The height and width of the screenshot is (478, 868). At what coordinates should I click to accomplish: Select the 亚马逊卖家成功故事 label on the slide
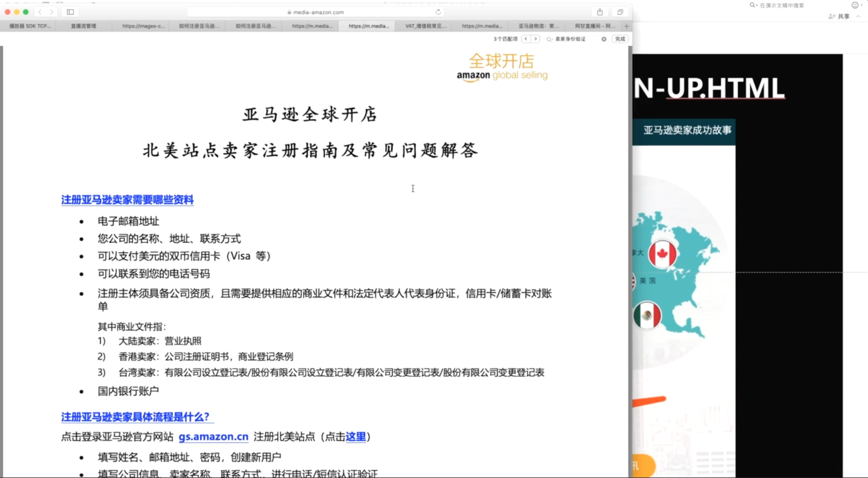pyautogui.click(x=688, y=130)
